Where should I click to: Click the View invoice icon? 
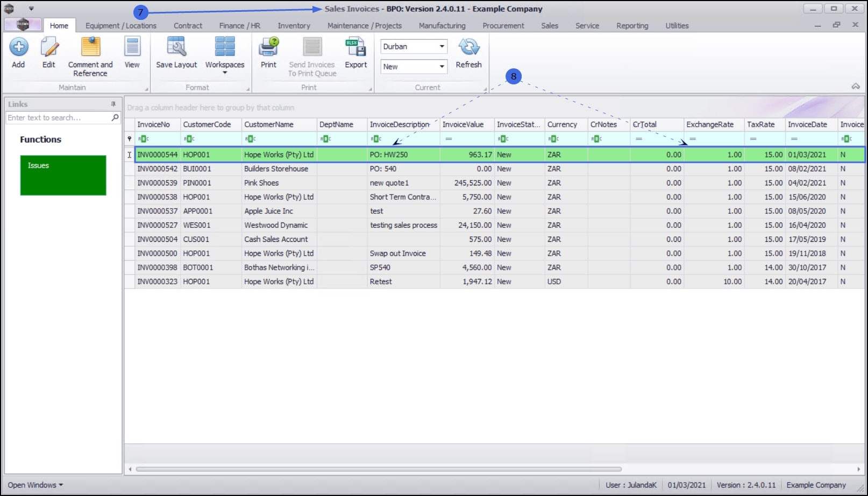tap(132, 47)
